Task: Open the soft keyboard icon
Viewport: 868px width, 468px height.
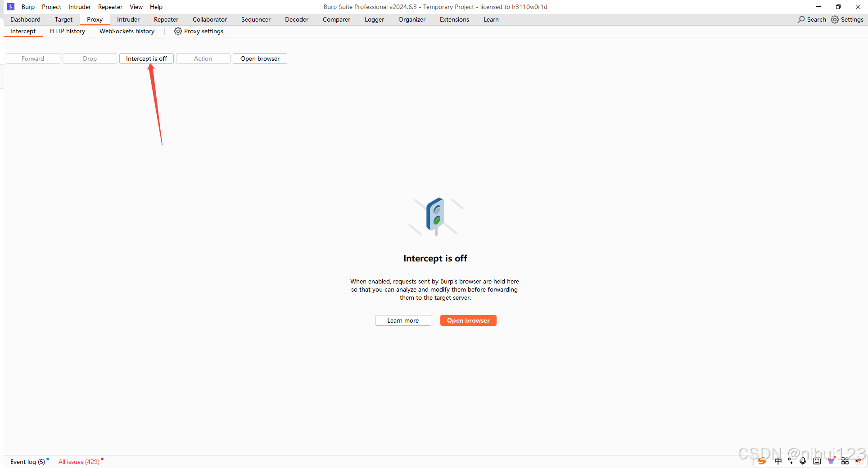Action: point(817,461)
